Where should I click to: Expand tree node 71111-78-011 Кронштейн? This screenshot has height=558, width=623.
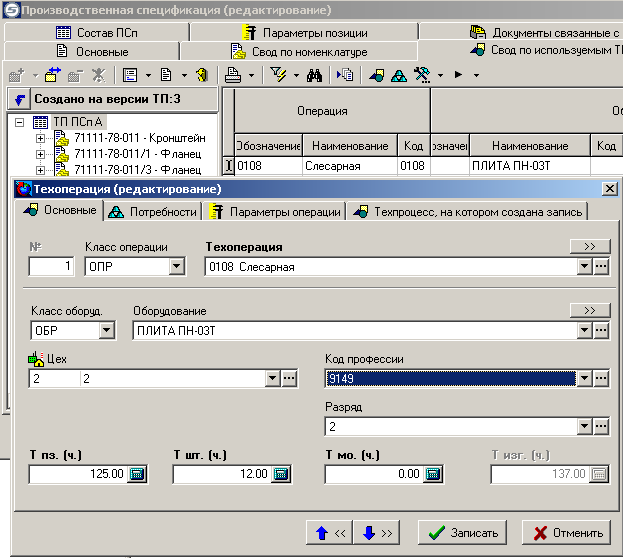point(41,139)
